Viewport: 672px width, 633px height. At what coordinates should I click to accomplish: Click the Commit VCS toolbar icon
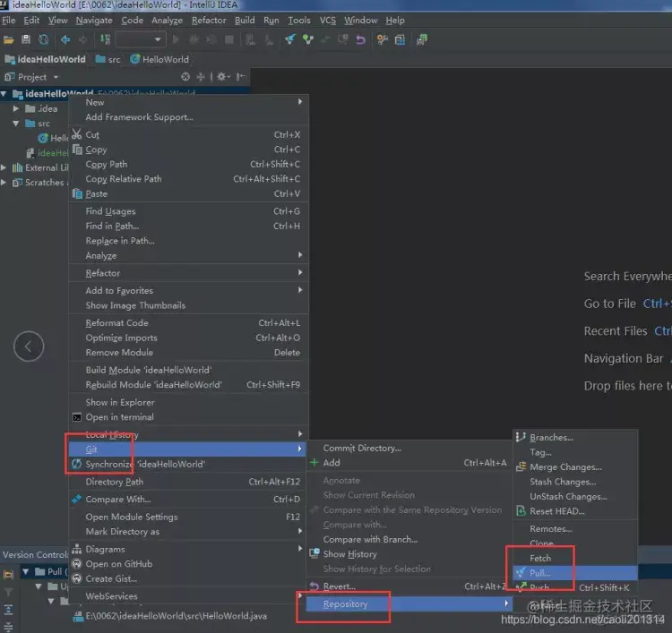(307, 39)
